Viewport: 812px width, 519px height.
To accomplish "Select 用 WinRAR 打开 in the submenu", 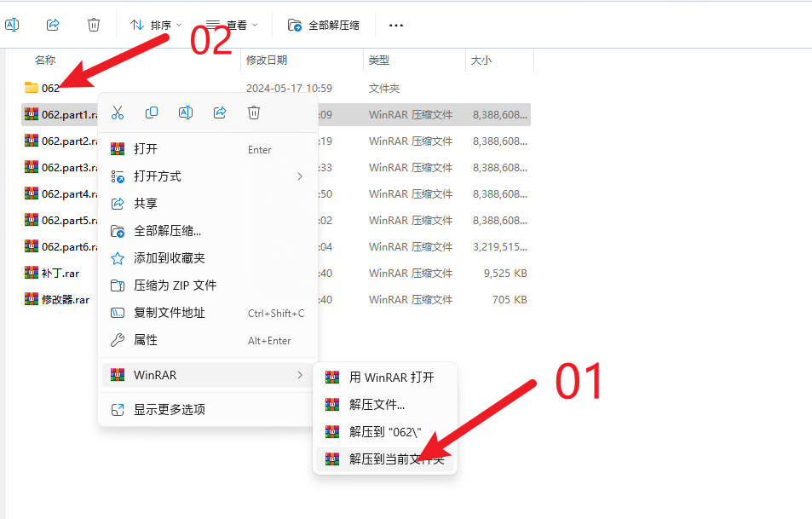I will 385,378.
